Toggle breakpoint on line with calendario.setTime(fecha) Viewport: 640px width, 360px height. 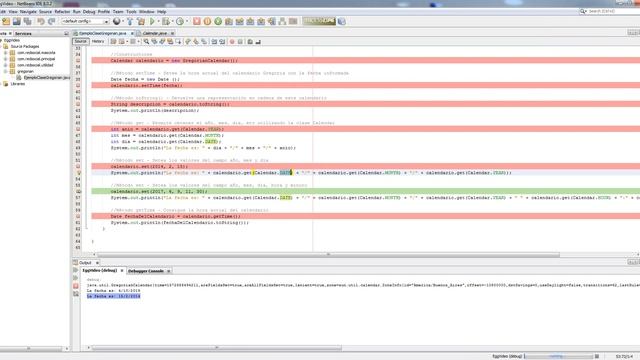coord(78,85)
